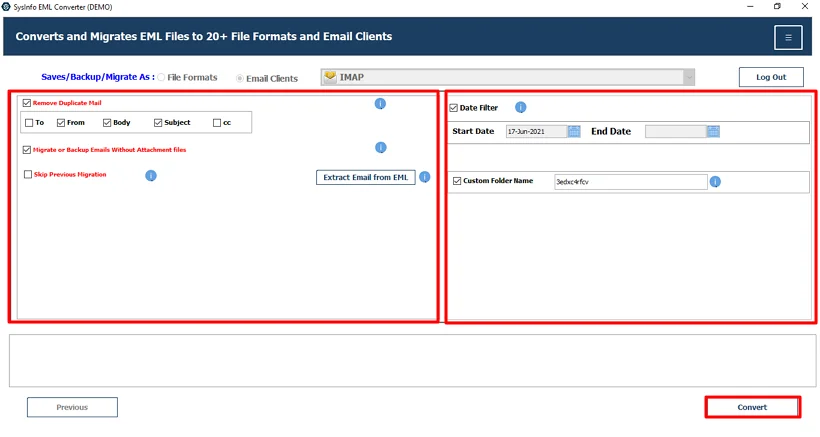The height and width of the screenshot is (437, 820).
Task: Click info icon beside Custom Folder Name field
Action: (715, 181)
